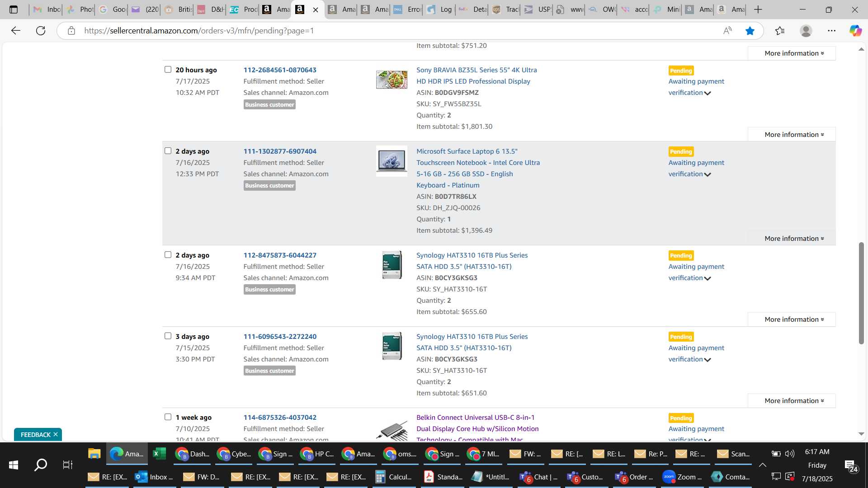Reload the Seller Central page
This screenshot has width=868, height=488.
point(41,31)
